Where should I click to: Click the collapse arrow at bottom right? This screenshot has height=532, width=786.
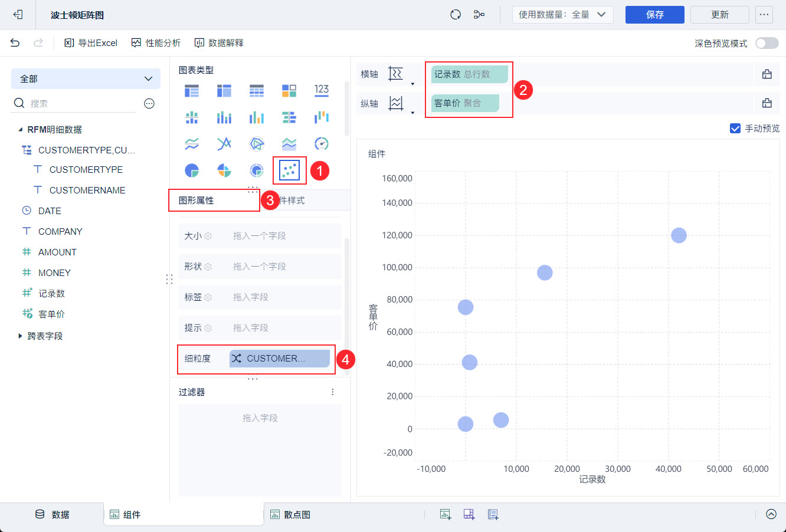point(771,514)
